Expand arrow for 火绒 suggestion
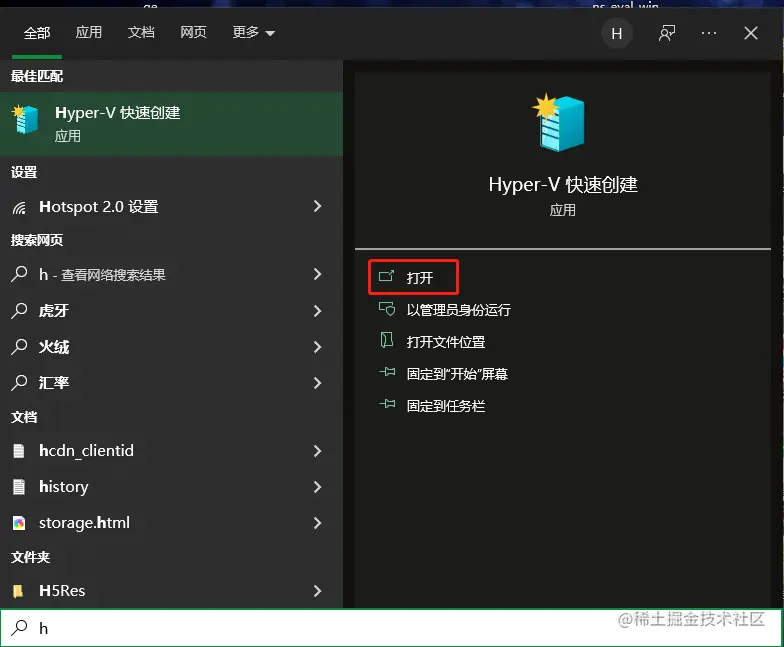 click(x=318, y=347)
